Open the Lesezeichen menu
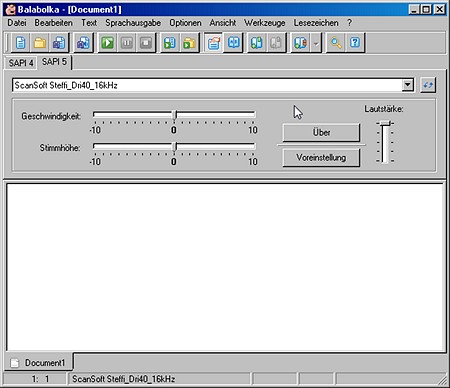This screenshot has width=450, height=388. click(316, 23)
